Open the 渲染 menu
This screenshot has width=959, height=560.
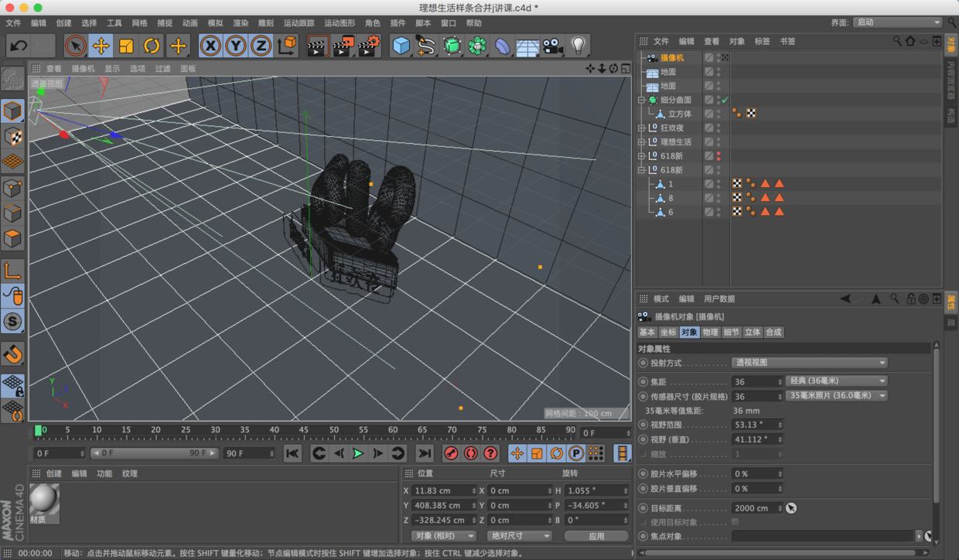point(241,23)
